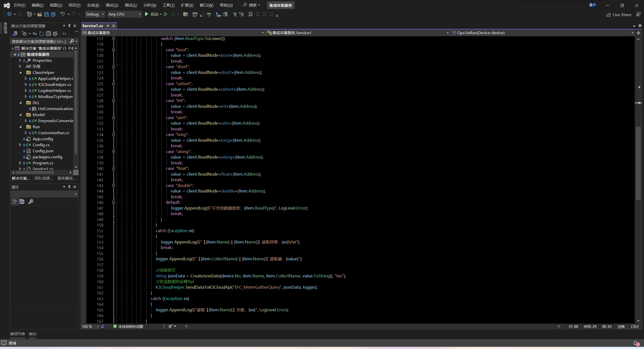Click the 未找到相关问题 status indicator
This screenshot has height=349, width=644.
pos(128,326)
